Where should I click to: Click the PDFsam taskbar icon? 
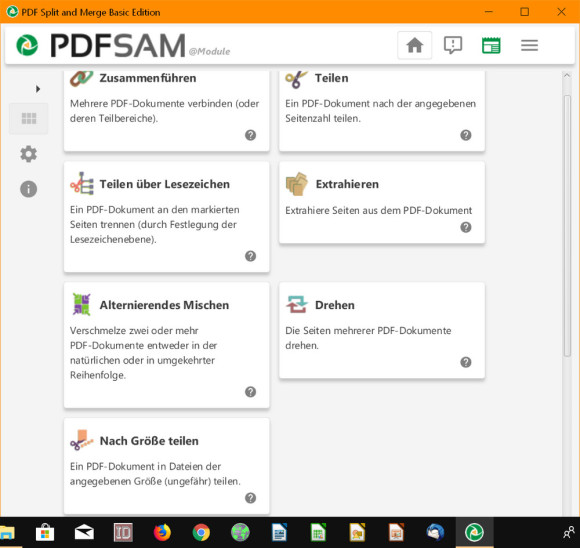(475, 533)
